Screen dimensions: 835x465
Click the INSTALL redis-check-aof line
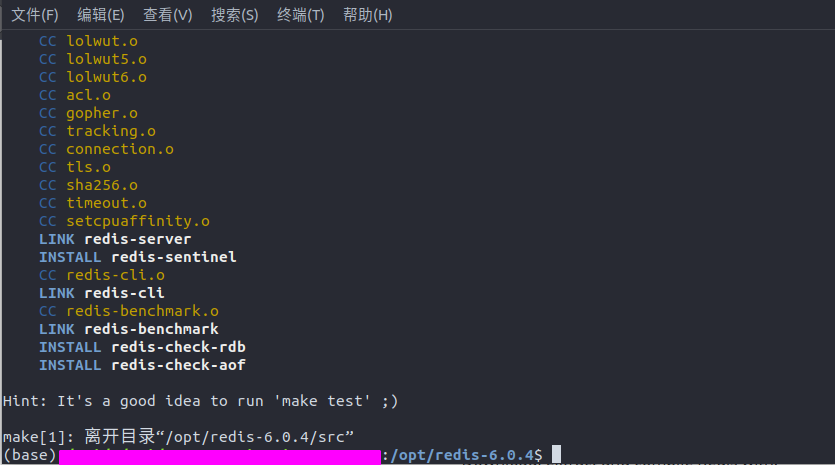pos(142,365)
